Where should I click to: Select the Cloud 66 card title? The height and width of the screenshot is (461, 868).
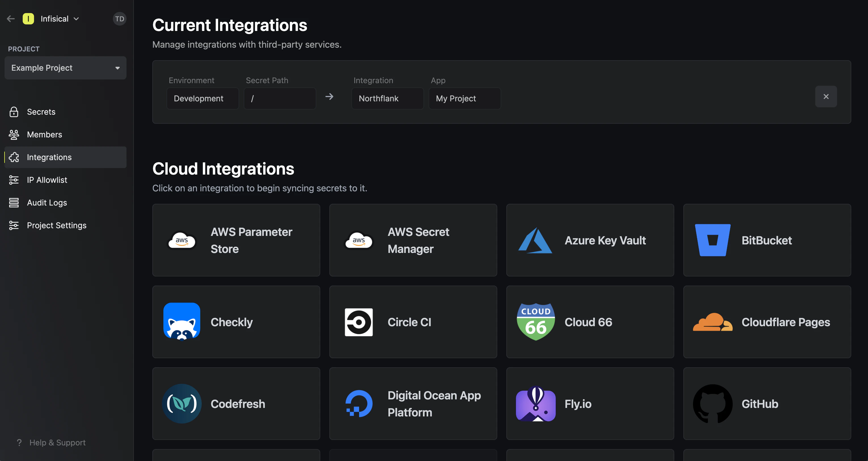point(588,322)
